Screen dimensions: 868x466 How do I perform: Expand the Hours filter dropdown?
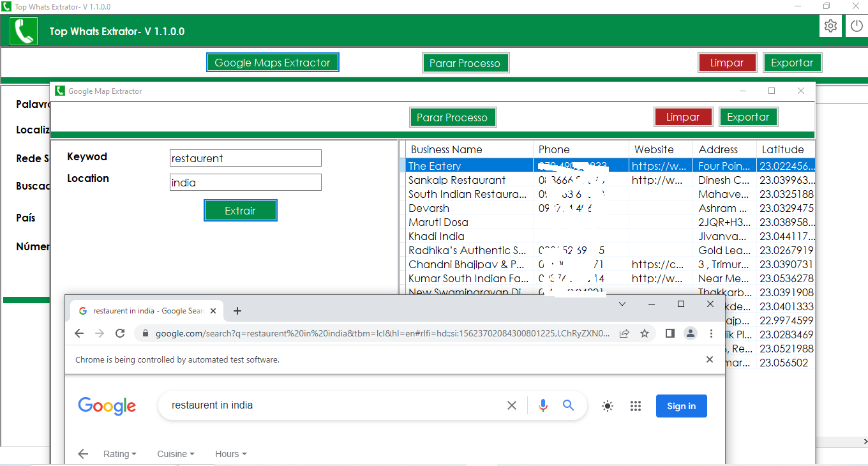(x=230, y=454)
